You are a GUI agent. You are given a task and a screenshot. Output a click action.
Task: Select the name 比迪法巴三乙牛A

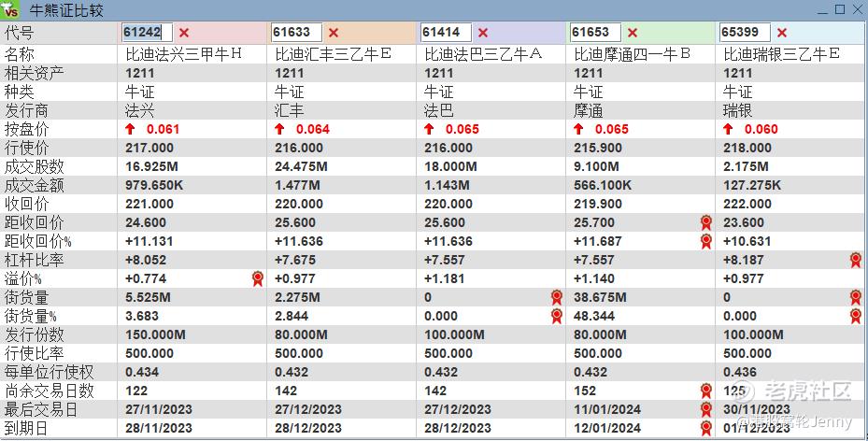pyautogui.click(x=483, y=53)
